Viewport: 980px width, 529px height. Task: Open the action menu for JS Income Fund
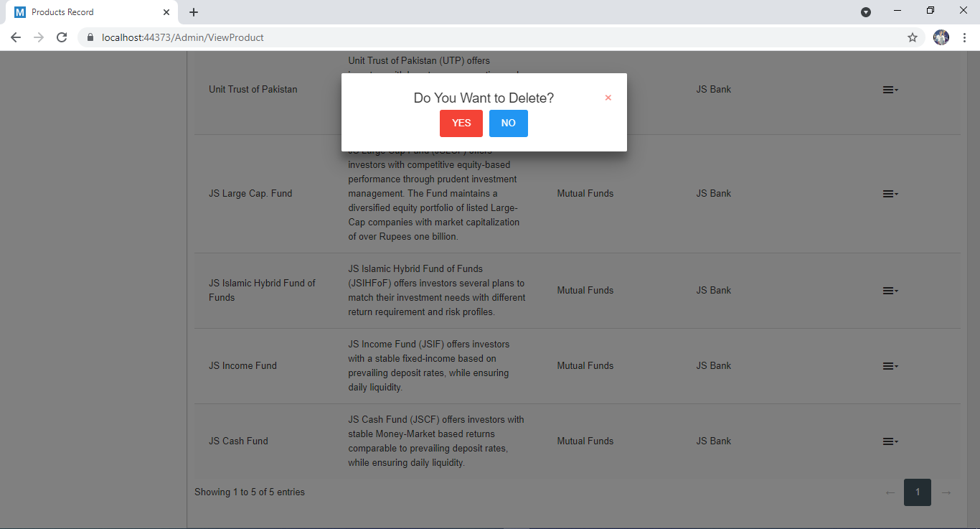click(x=890, y=366)
